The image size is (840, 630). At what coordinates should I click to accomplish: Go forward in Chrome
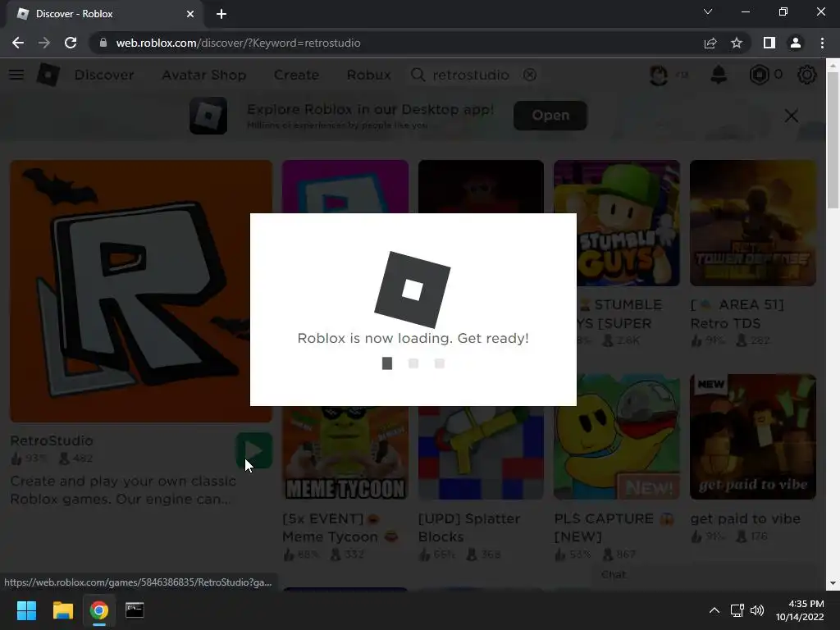click(x=44, y=43)
